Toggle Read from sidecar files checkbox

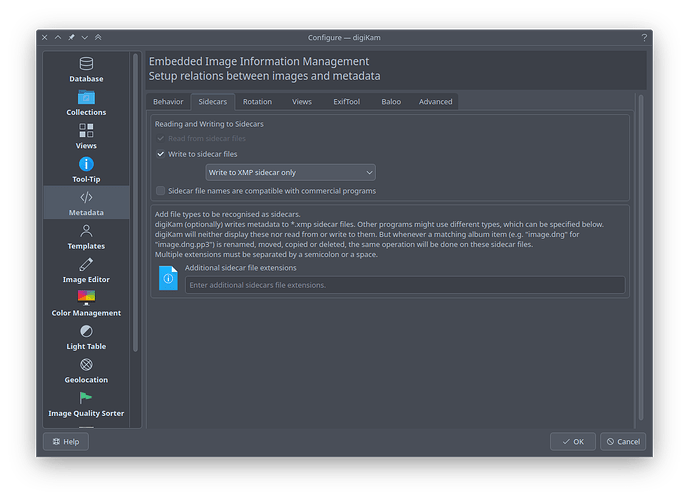[x=161, y=139]
